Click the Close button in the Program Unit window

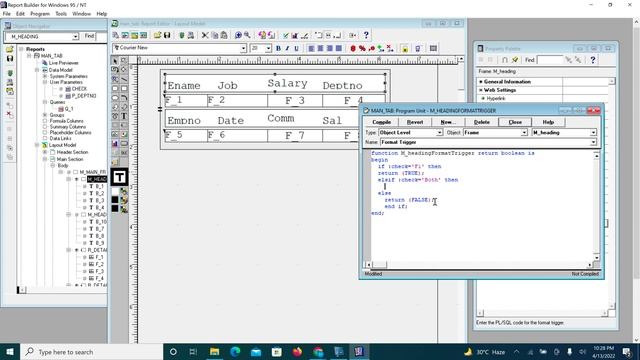tap(515, 122)
